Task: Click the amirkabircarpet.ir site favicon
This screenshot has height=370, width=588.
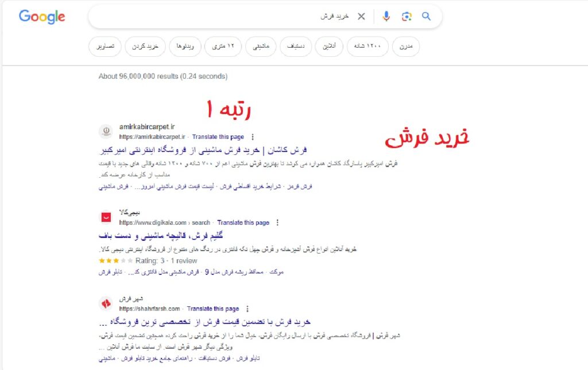Action: 106,131
